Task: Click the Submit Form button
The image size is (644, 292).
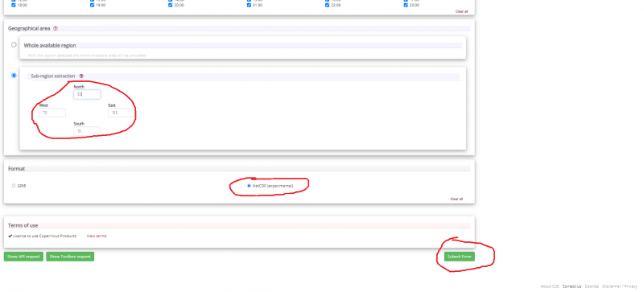Action: [x=459, y=257]
